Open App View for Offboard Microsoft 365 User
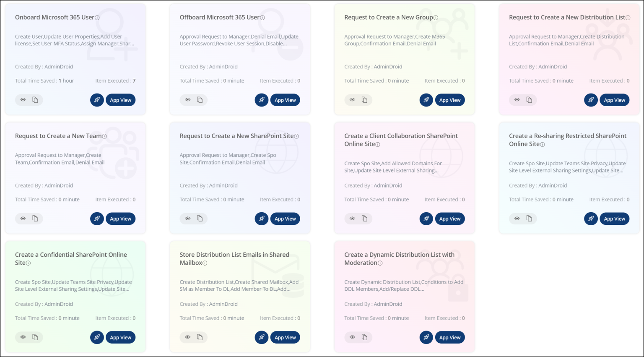644x357 pixels. (285, 100)
